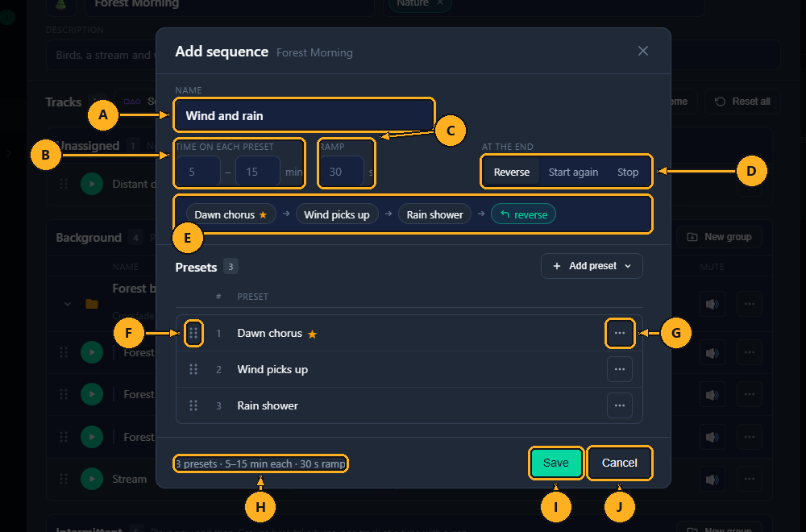Open more options for Dawn chorus preset

619,333
